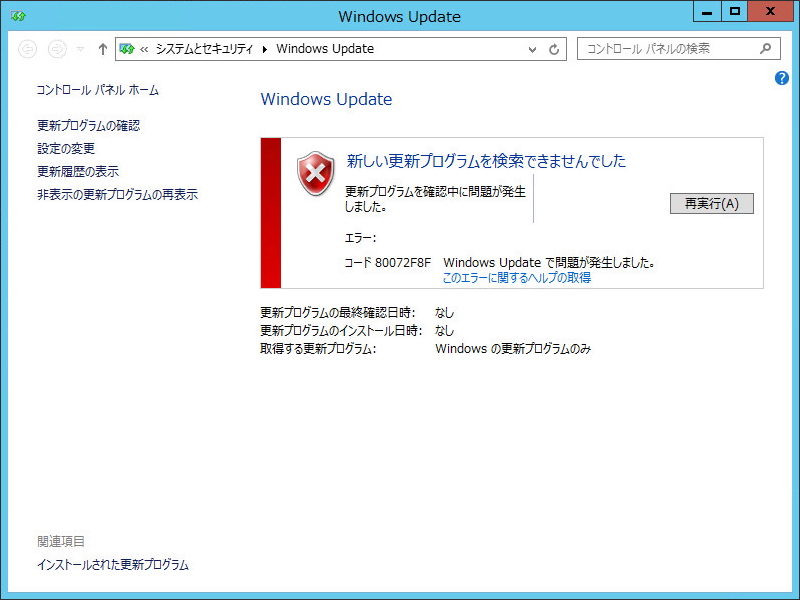This screenshot has height=600, width=800.
Task: Open インストールされた更新プログラム link
Action: [113, 565]
